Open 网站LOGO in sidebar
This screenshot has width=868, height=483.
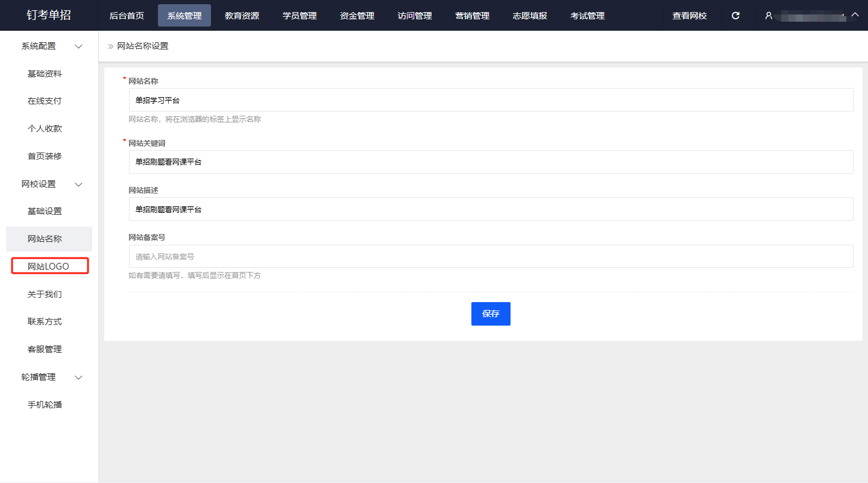click(49, 266)
